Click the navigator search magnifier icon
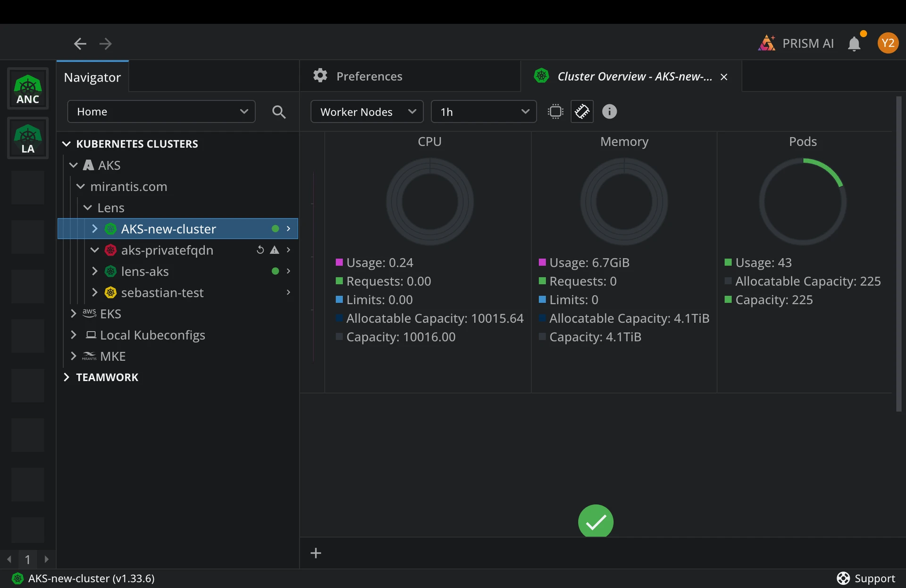The height and width of the screenshot is (588, 906). coord(278,112)
